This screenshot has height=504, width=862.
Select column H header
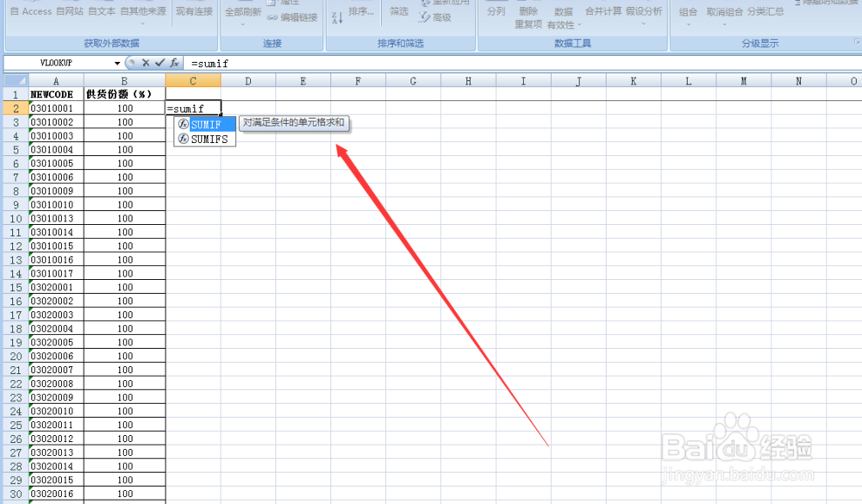[468, 81]
